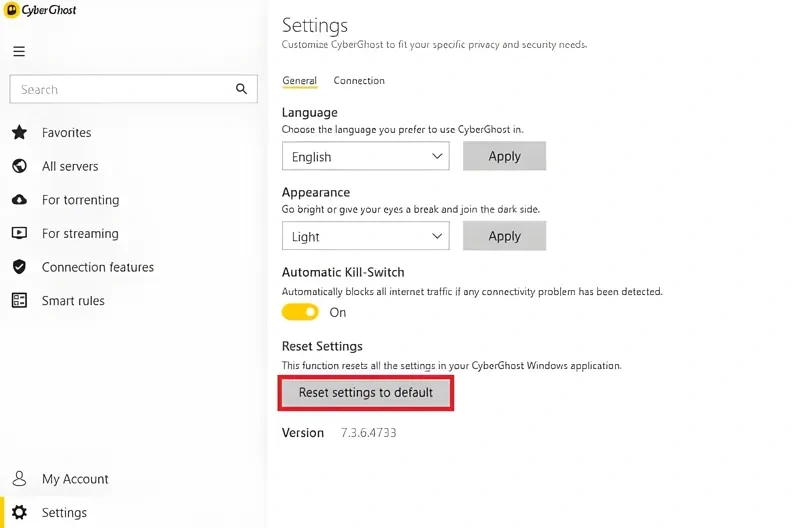800x528 pixels.
Task: Go to All servers
Action: 70,166
